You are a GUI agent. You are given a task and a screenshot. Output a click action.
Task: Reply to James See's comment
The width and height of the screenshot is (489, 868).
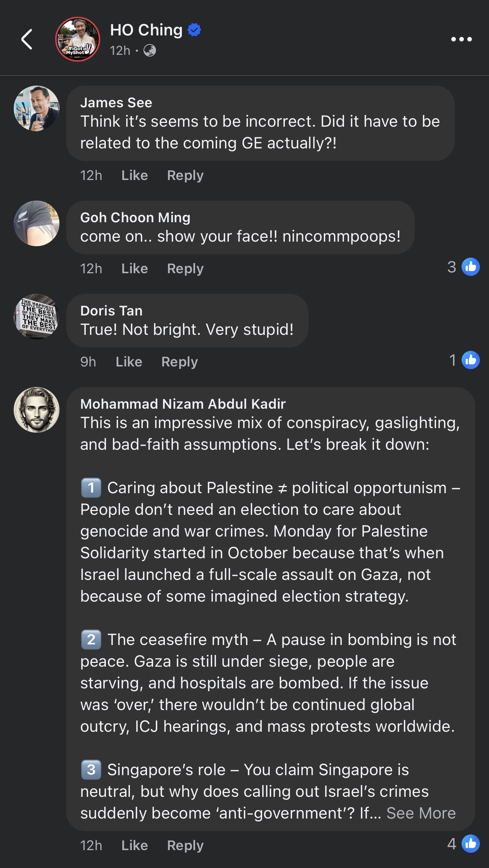coord(185,175)
